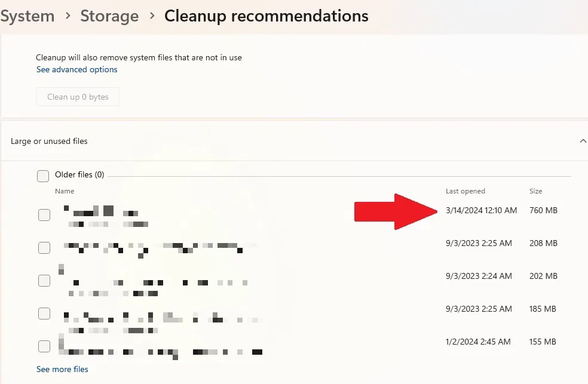This screenshot has width=588, height=384.
Task: Tick checkbox for the 208 MB file
Action: pyautogui.click(x=44, y=247)
